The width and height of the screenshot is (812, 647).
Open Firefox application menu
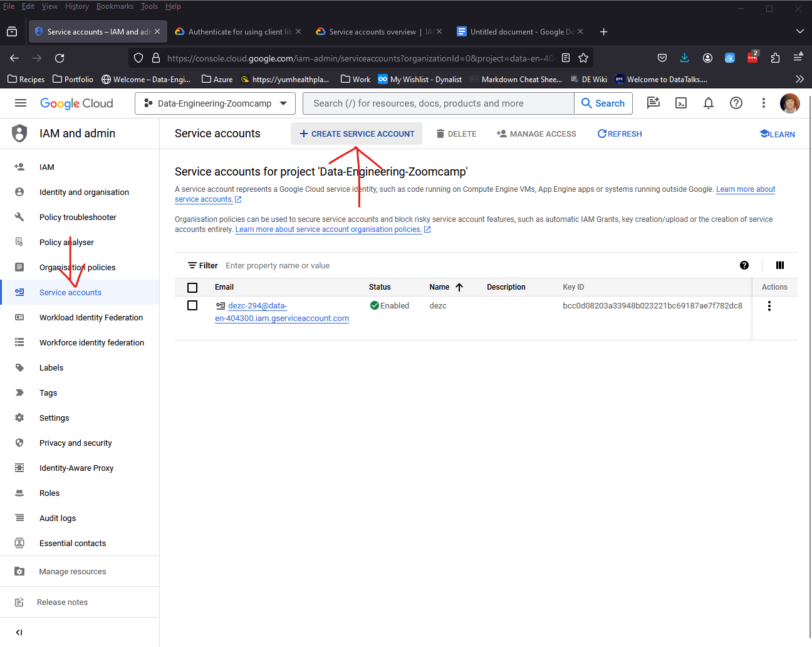tap(798, 58)
